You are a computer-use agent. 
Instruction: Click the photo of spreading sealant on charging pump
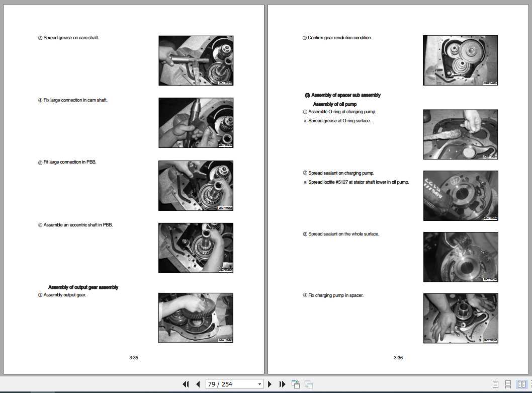[x=461, y=196]
